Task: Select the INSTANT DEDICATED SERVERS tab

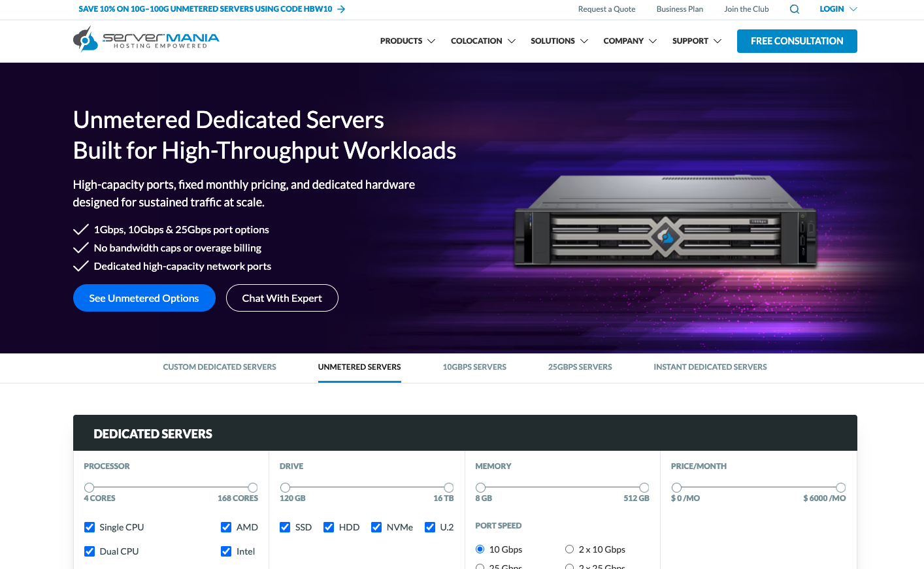Action: pos(710,366)
